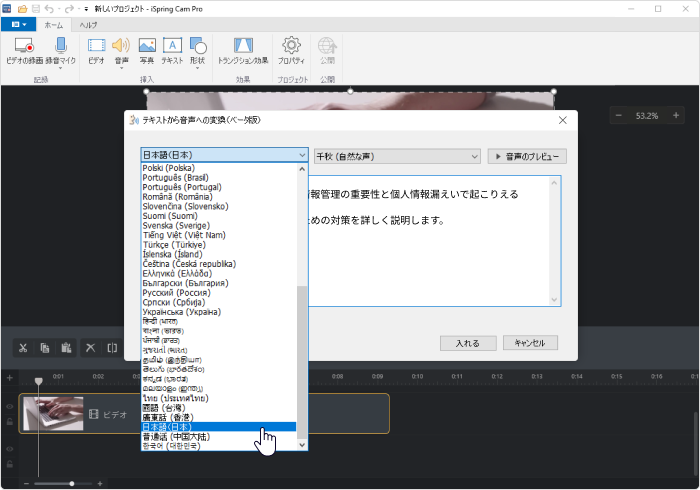The image size is (700, 490).
Task: Zoom in the canvas with plus button
Action: pyautogui.click(x=676, y=116)
